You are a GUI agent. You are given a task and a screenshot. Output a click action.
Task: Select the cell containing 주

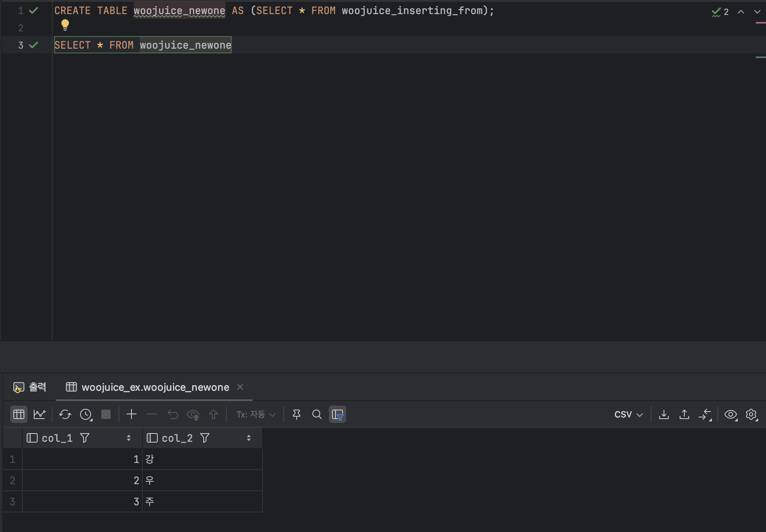pos(202,501)
